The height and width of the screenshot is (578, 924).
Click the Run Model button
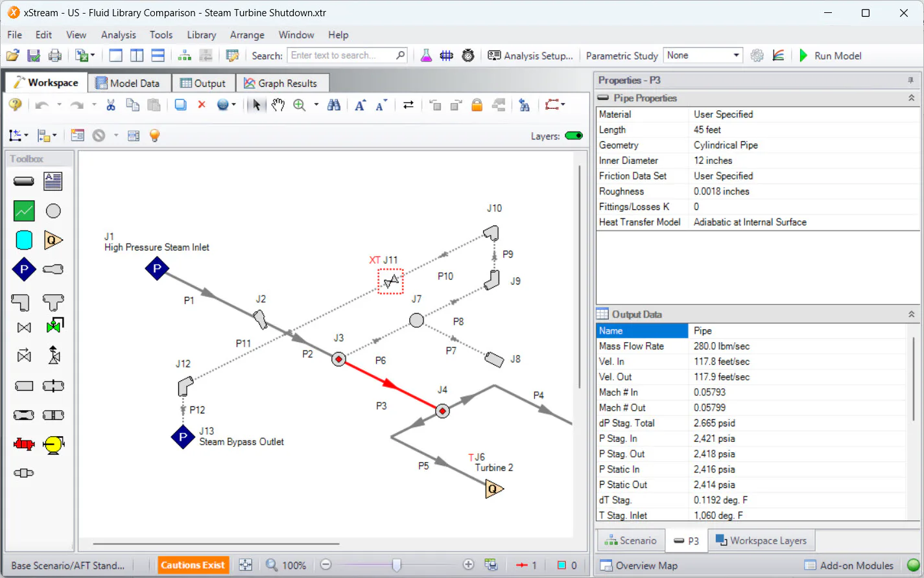[x=830, y=56]
